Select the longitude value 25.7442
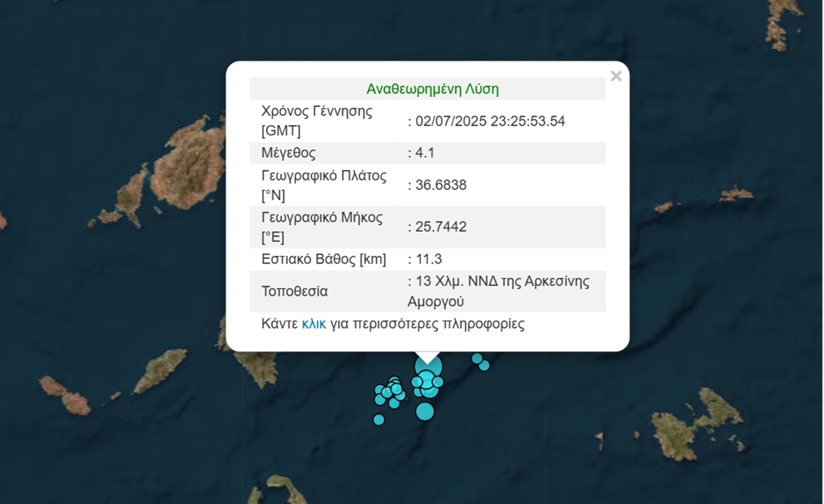Image resolution: width=824 pixels, height=504 pixels. coord(441,227)
